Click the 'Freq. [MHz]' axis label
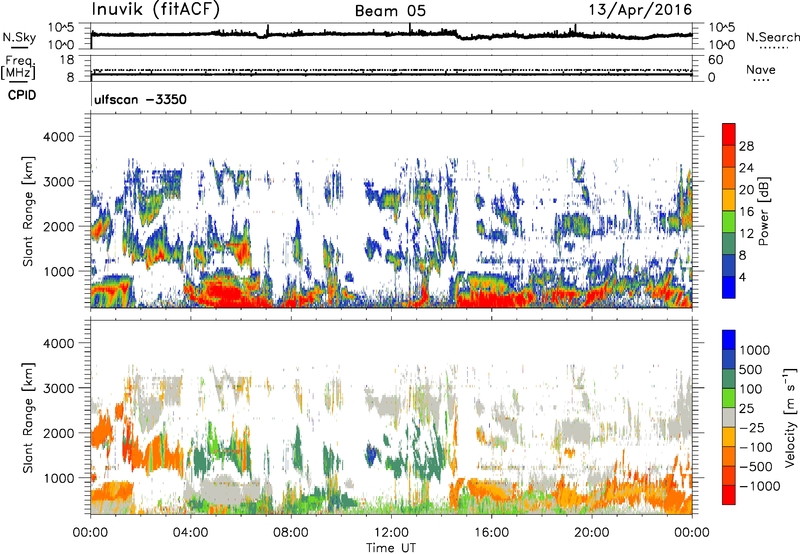 tap(18, 67)
